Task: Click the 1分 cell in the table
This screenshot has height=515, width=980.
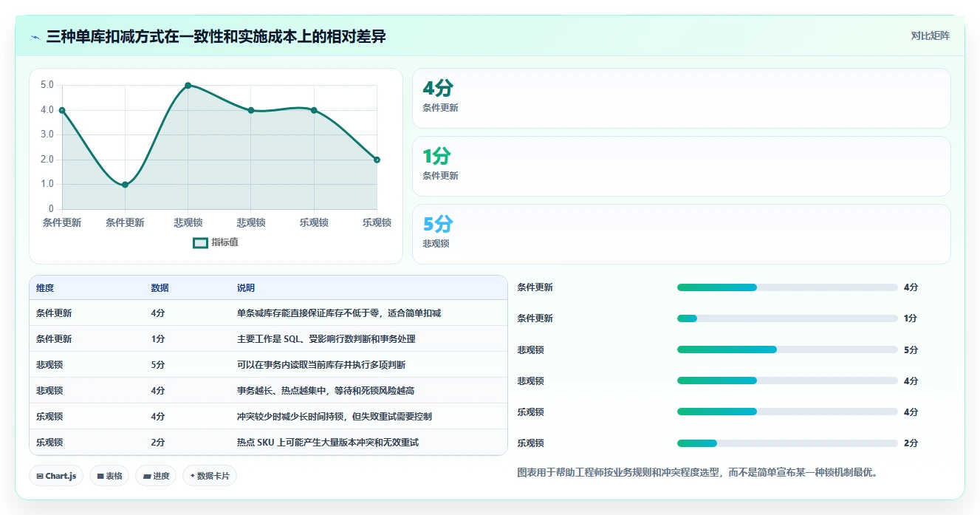Action: click(x=158, y=339)
